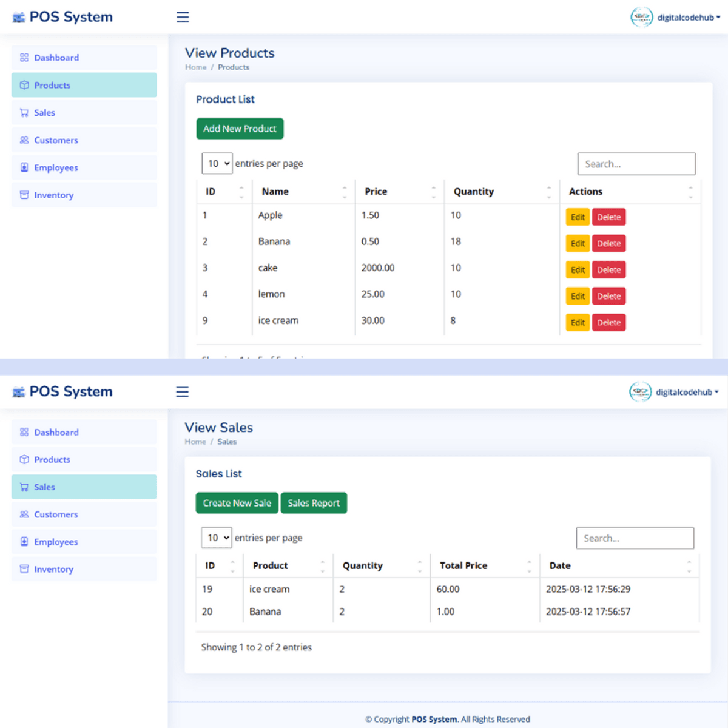
Task: Sort Sales List by Date column arrows
Action: pos(689,566)
